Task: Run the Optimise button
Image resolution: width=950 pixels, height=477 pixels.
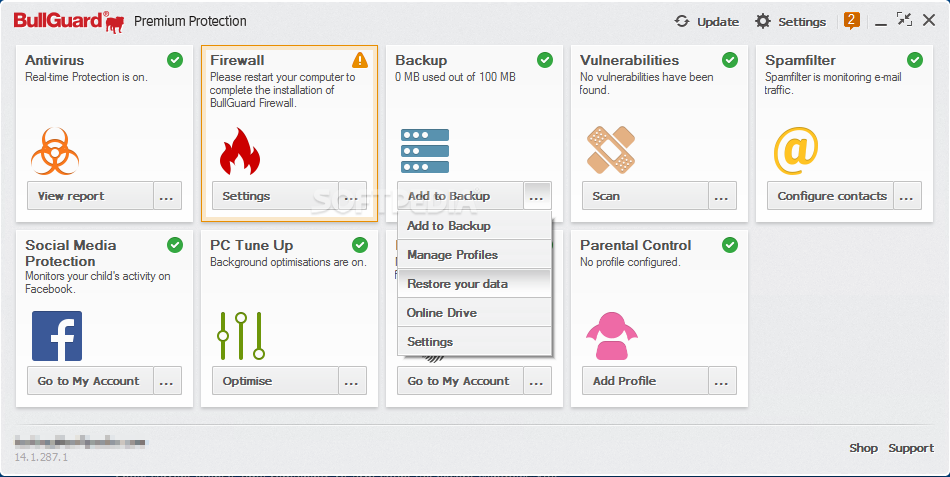Action: click(275, 381)
